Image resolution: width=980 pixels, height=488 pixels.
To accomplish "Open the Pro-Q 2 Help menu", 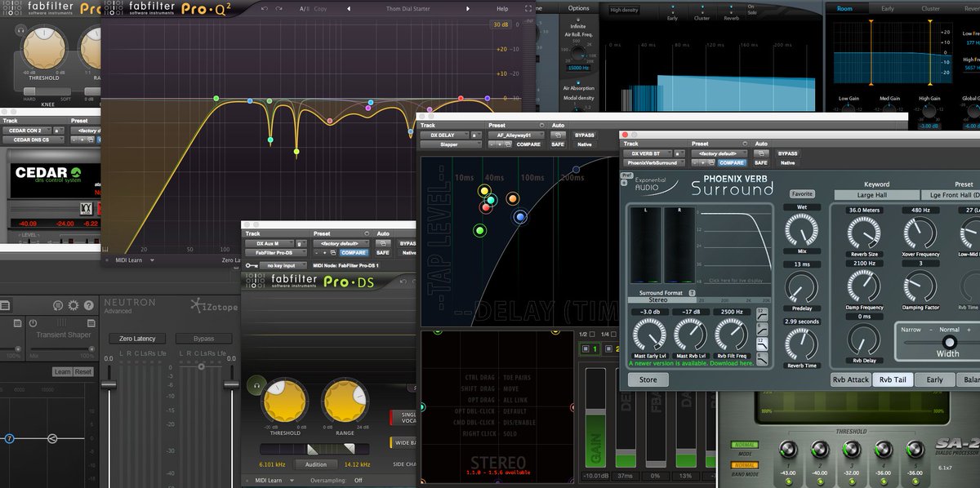I will 502,9.
